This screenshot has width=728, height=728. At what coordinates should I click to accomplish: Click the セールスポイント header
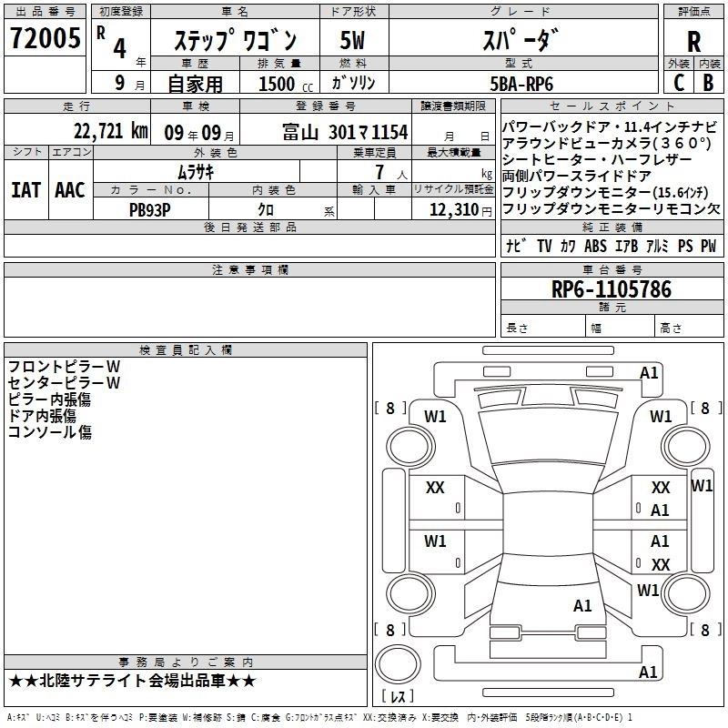[x=612, y=106]
